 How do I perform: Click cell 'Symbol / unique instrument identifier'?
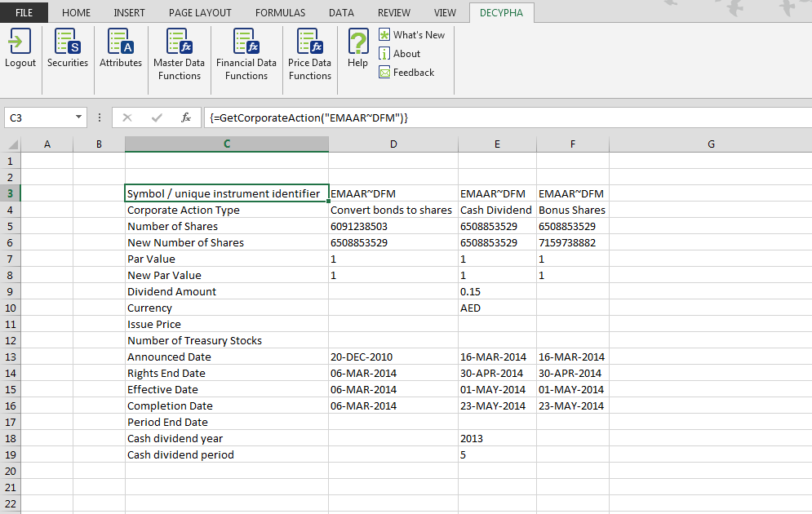tap(227, 193)
